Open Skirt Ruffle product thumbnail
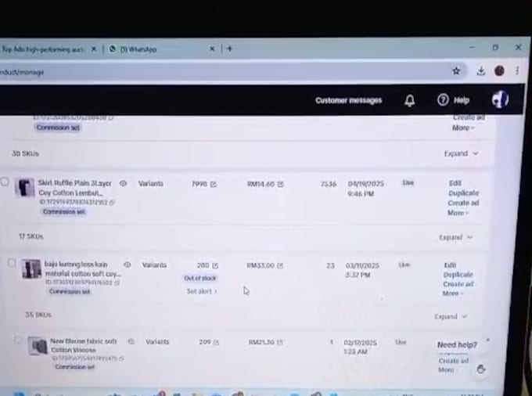This screenshot has height=396, width=532. click(x=24, y=187)
